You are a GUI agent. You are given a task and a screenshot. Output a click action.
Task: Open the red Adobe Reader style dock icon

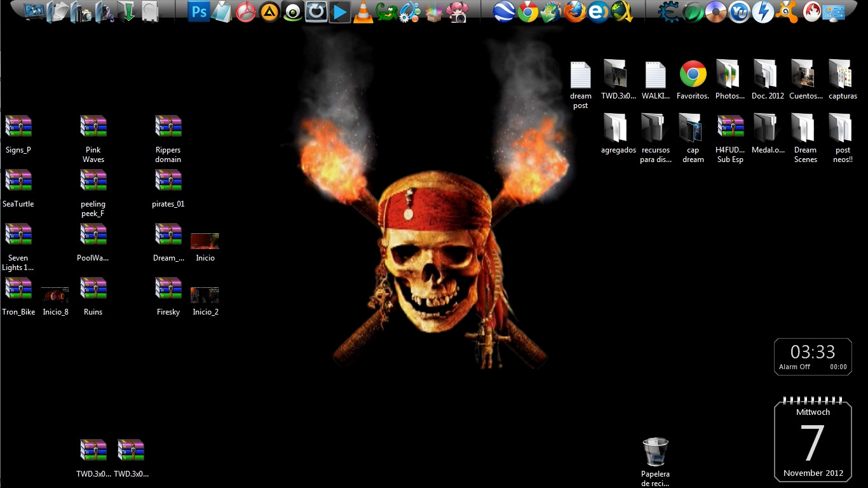pos(246,12)
